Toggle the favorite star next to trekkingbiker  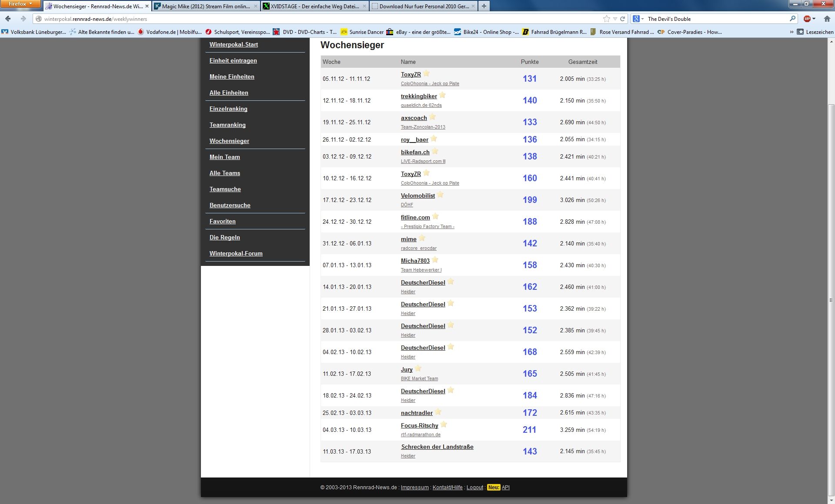443,95
